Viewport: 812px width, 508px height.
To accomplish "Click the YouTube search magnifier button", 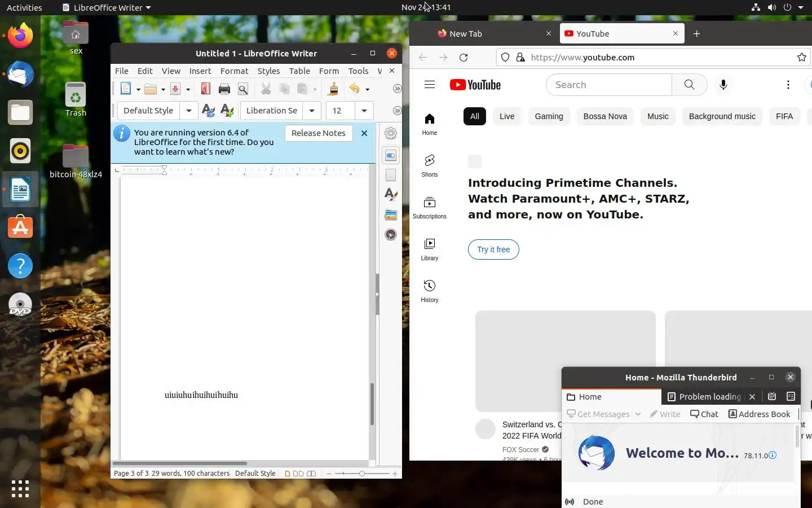I will click(689, 85).
